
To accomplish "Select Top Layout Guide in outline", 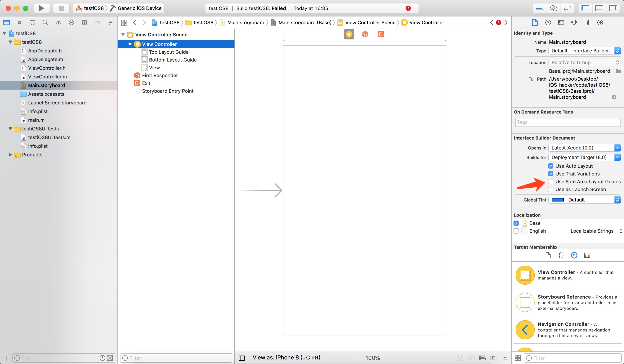I will tap(169, 52).
